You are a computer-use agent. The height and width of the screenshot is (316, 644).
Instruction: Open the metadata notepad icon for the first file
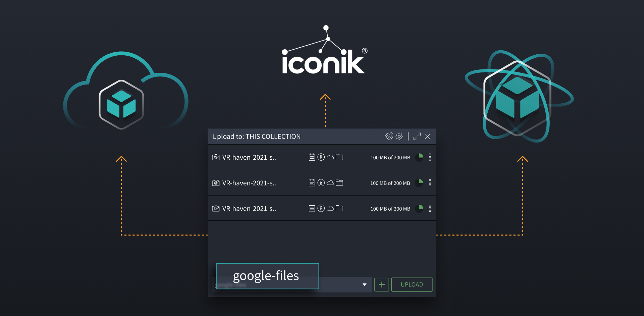[x=312, y=157]
